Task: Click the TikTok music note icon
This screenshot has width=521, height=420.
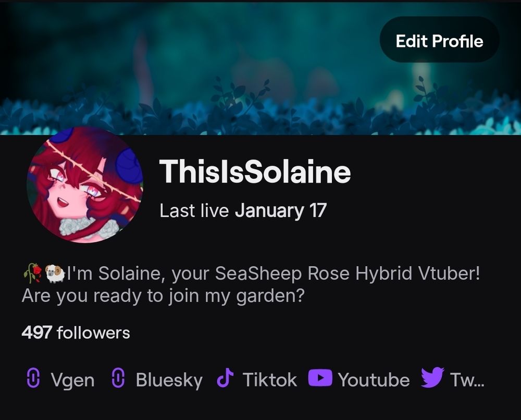Action: (225, 378)
